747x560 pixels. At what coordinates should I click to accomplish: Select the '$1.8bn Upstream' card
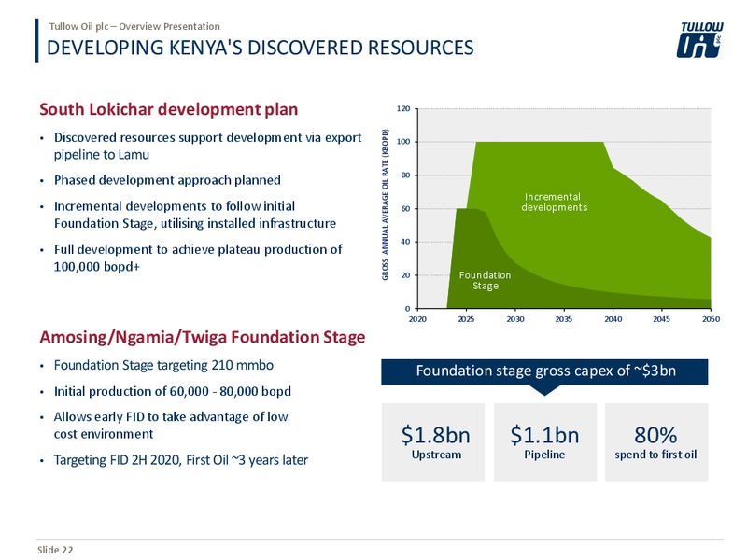(433, 441)
